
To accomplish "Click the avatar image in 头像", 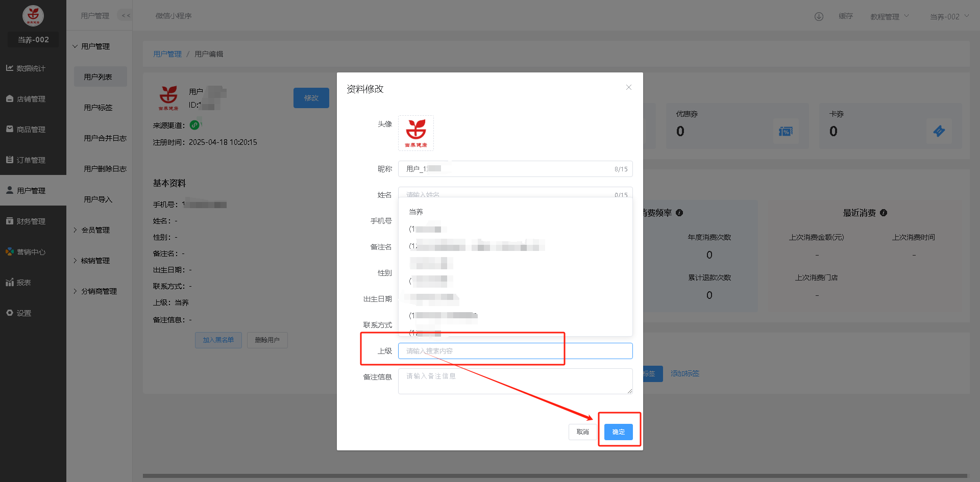I will click(x=416, y=133).
